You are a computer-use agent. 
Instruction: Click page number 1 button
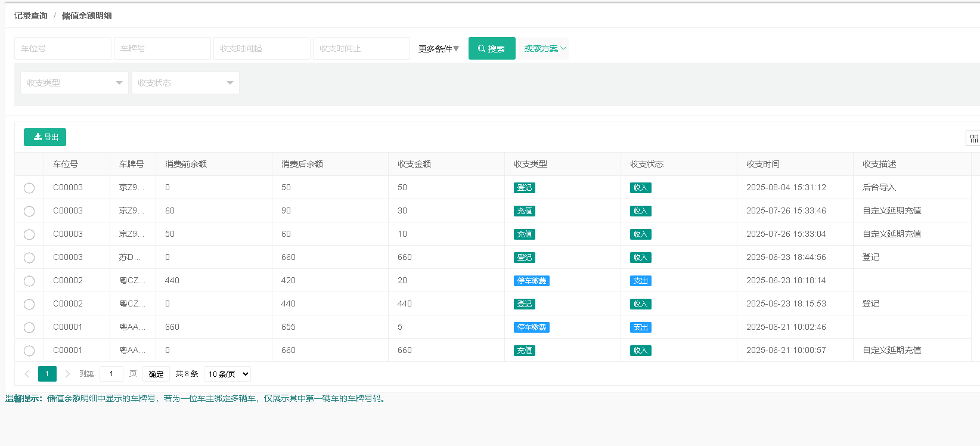pyautogui.click(x=47, y=374)
